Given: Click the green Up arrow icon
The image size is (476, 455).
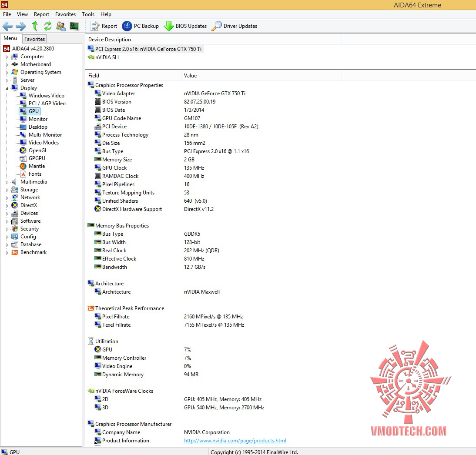Looking at the screenshot, I should point(35,26).
